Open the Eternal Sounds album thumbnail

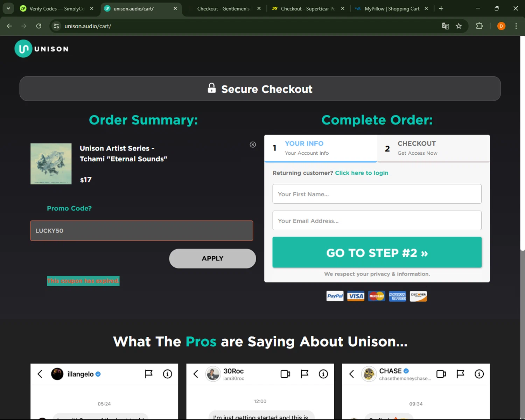(51, 164)
